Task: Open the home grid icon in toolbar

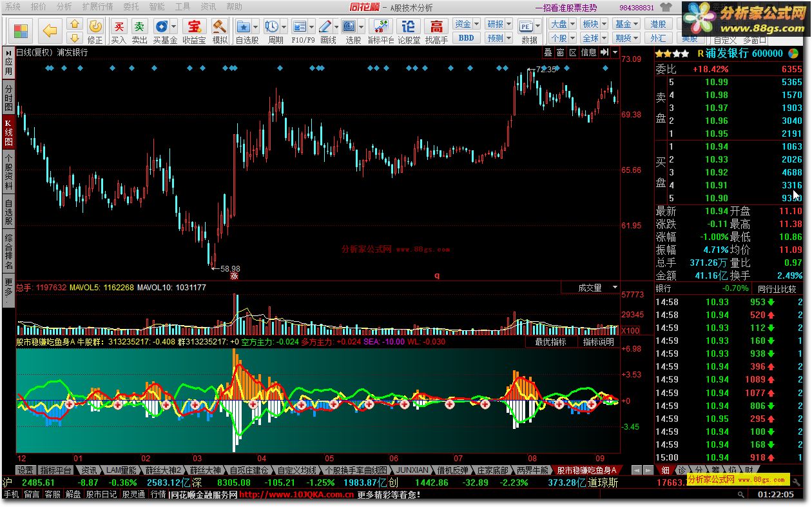Action: pos(21,30)
